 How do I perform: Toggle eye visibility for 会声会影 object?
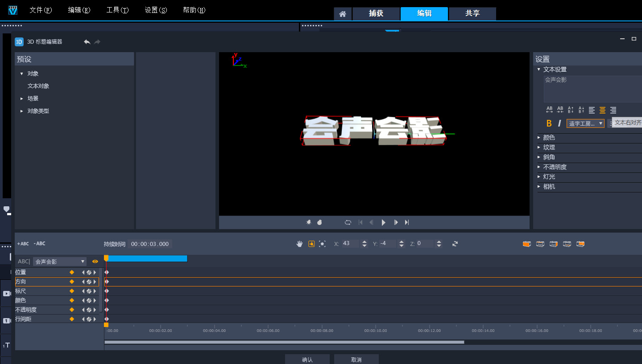point(95,262)
